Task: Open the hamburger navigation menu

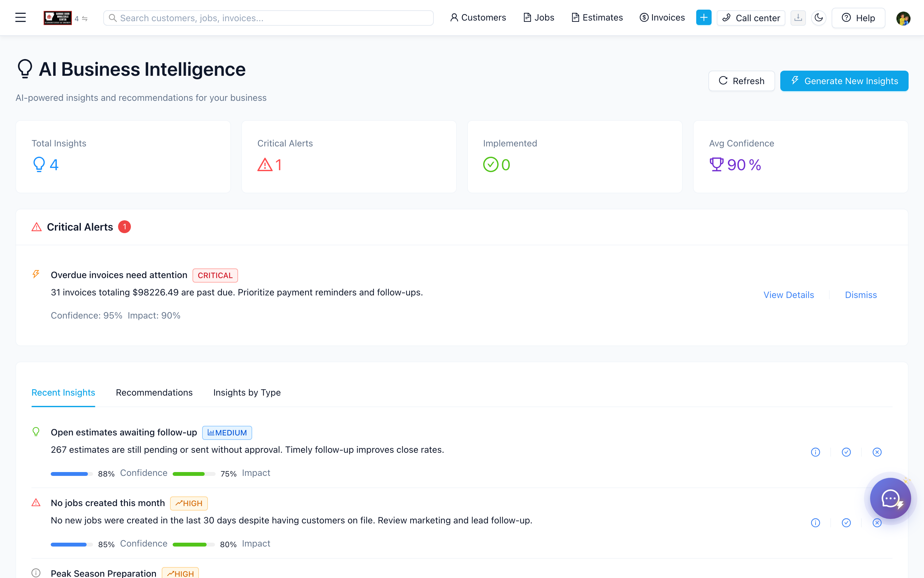Action: tap(21, 18)
